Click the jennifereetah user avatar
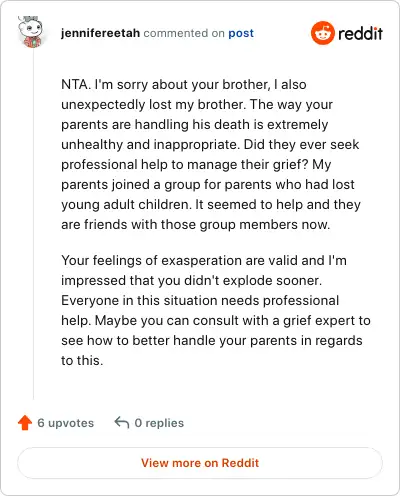 click(30, 32)
